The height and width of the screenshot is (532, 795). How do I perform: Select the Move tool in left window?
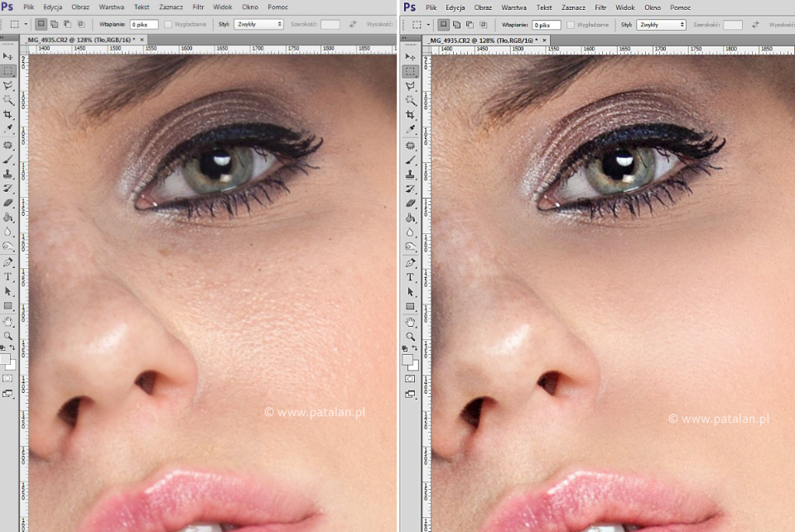(8, 56)
